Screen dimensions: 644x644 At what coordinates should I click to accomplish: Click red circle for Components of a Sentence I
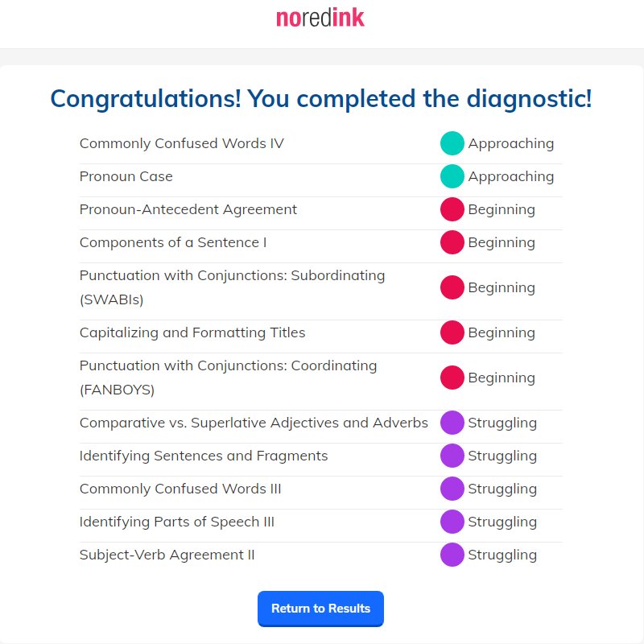[452, 242]
